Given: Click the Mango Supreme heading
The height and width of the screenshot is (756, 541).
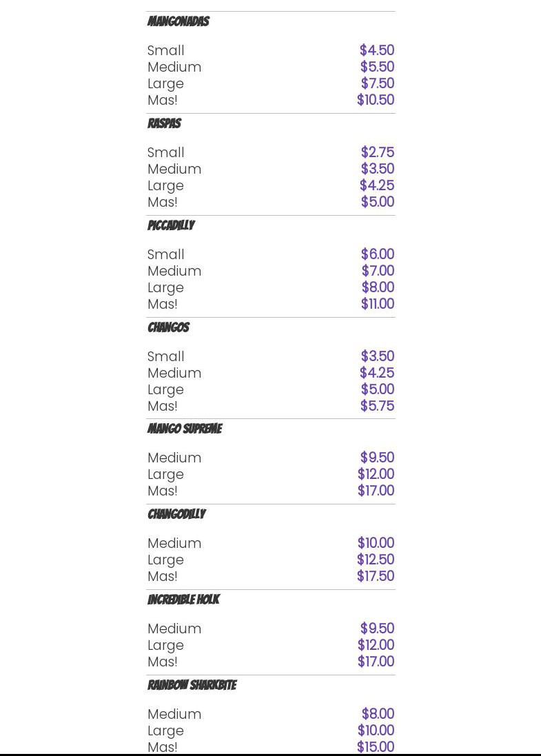Looking at the screenshot, I should 185,429.
